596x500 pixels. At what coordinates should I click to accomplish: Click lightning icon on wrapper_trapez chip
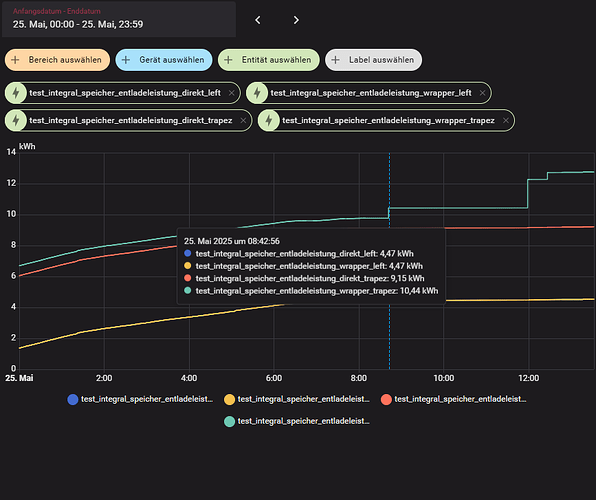click(x=269, y=121)
